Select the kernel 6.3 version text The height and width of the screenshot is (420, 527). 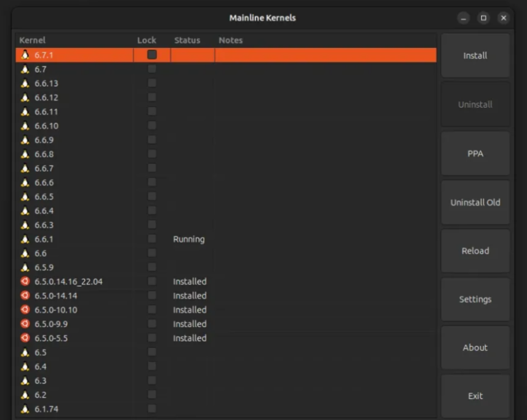coord(41,381)
